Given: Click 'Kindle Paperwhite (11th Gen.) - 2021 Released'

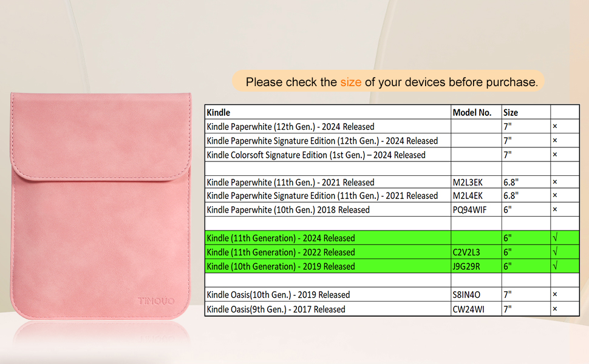Looking at the screenshot, I should pyautogui.click(x=290, y=183).
